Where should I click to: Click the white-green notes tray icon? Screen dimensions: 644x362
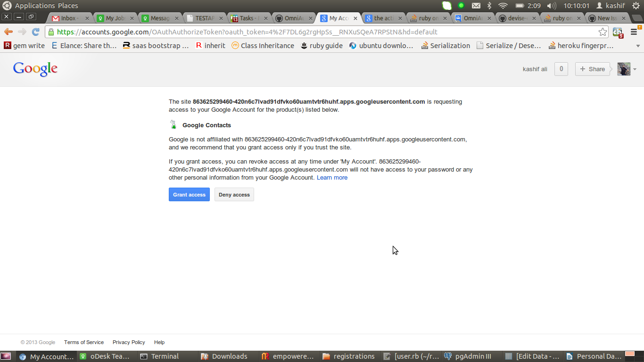click(447, 6)
